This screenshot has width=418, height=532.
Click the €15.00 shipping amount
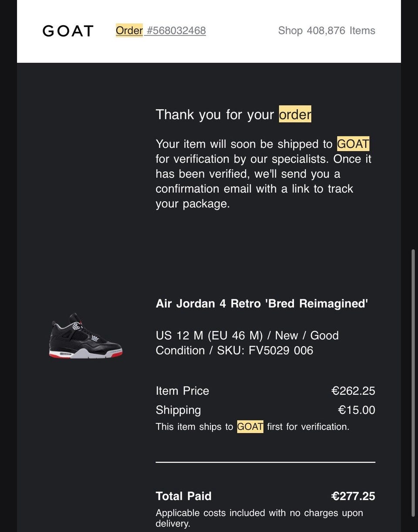pyautogui.click(x=356, y=410)
